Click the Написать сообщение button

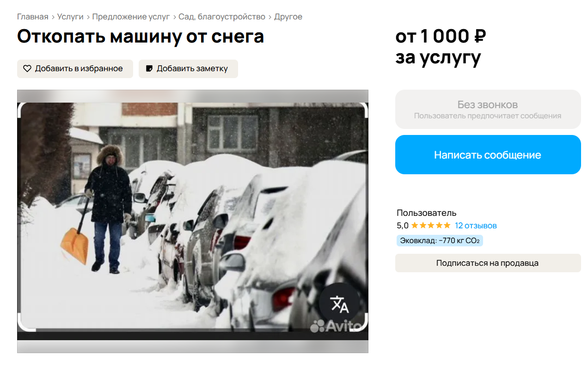coord(488,155)
